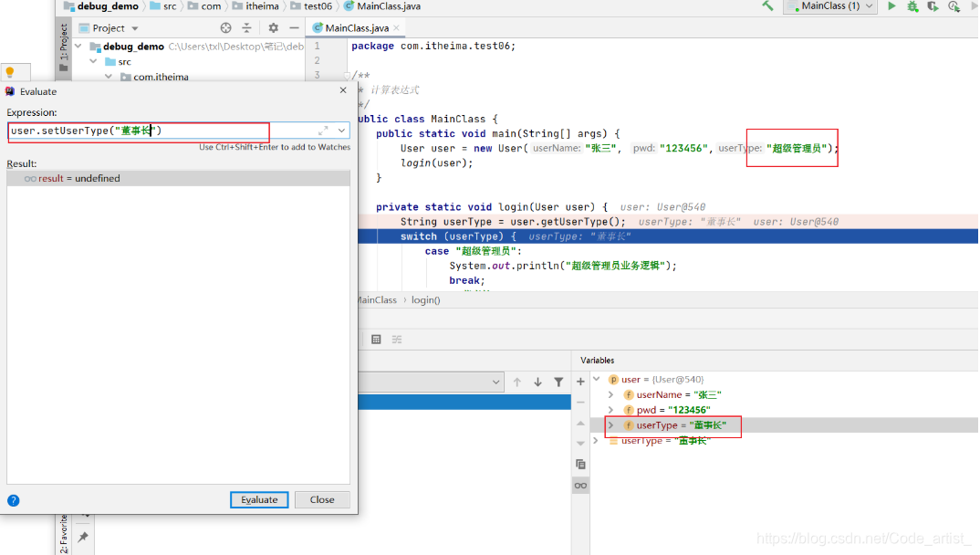Screen dimensions: 980x555
Task: Open the expression history dropdown arrow
Action: pyautogui.click(x=342, y=131)
